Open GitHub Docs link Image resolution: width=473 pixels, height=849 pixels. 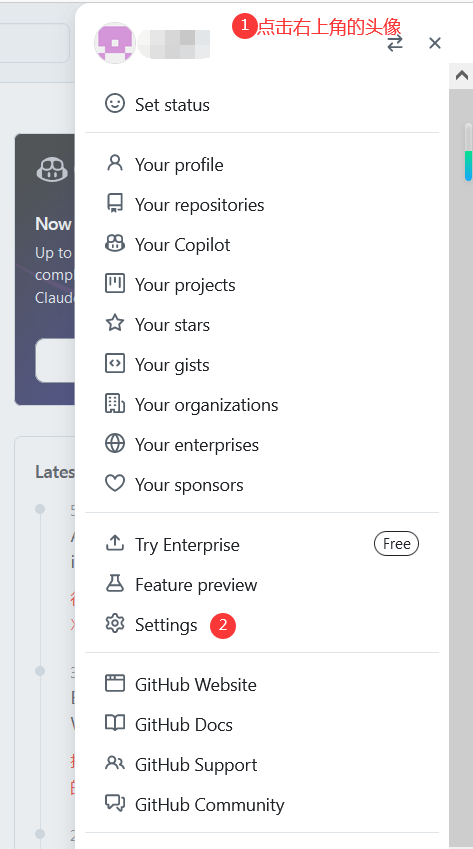262,724
